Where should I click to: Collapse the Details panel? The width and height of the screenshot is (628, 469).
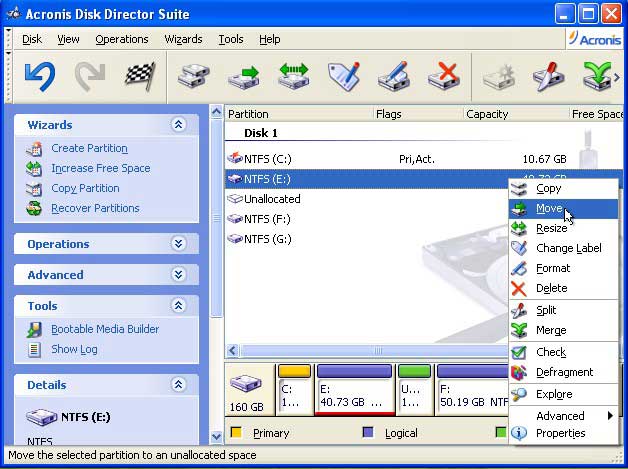pyautogui.click(x=178, y=385)
